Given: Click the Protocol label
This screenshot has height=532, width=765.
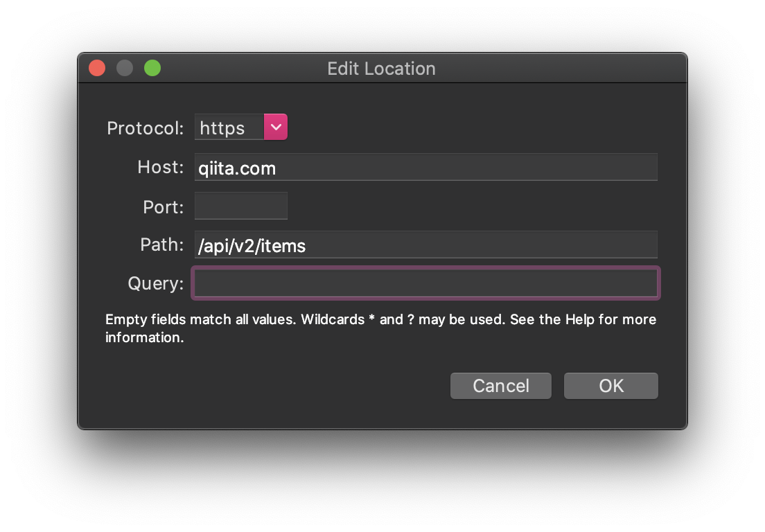Looking at the screenshot, I should 146,128.
